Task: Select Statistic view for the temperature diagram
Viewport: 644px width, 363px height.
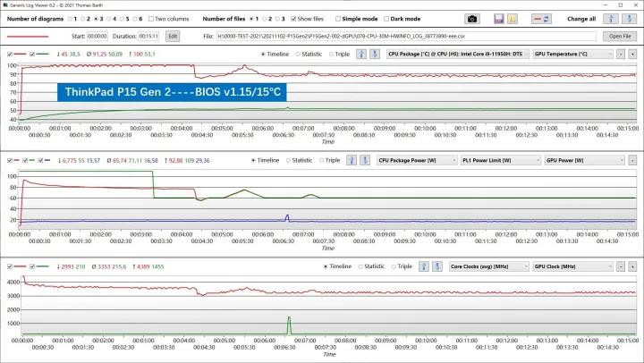Action: point(299,54)
